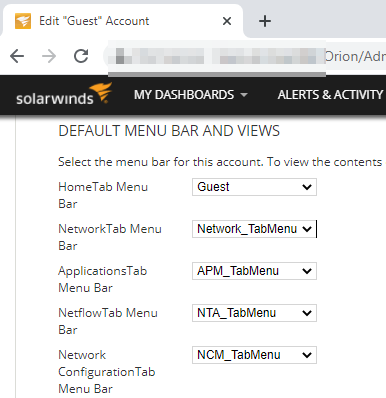Open a new browser tab
The height and width of the screenshot is (398, 386).
[265, 21]
